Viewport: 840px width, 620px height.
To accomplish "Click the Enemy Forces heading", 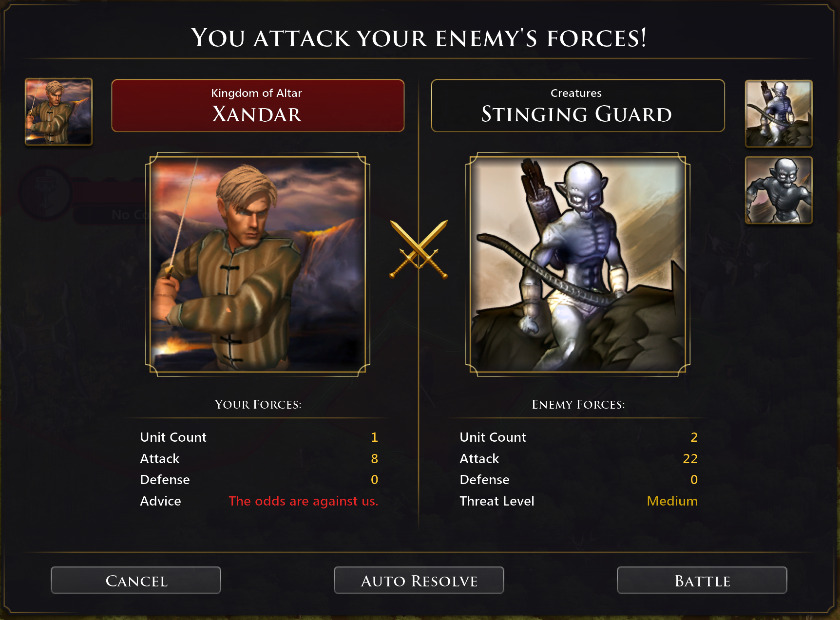I will click(x=578, y=405).
